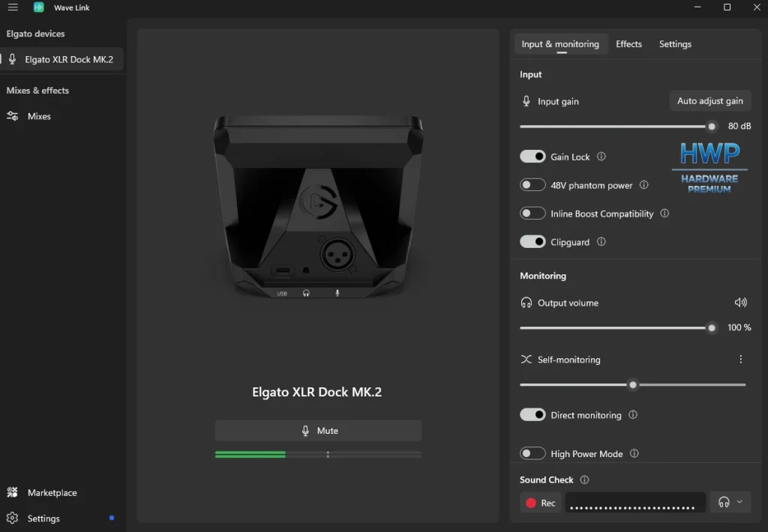Click the 100 % output volume value
The width and height of the screenshot is (768, 532).
pyautogui.click(x=739, y=327)
